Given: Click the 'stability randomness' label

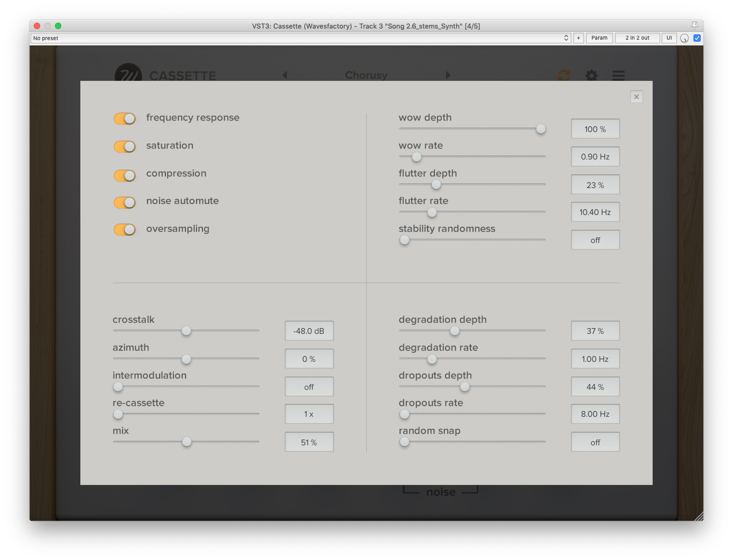Looking at the screenshot, I should tap(447, 229).
